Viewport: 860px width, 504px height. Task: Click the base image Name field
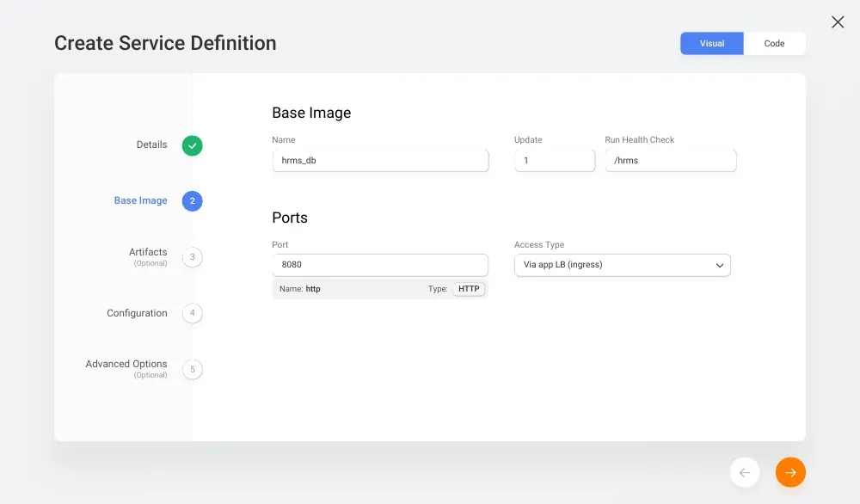[x=381, y=161]
